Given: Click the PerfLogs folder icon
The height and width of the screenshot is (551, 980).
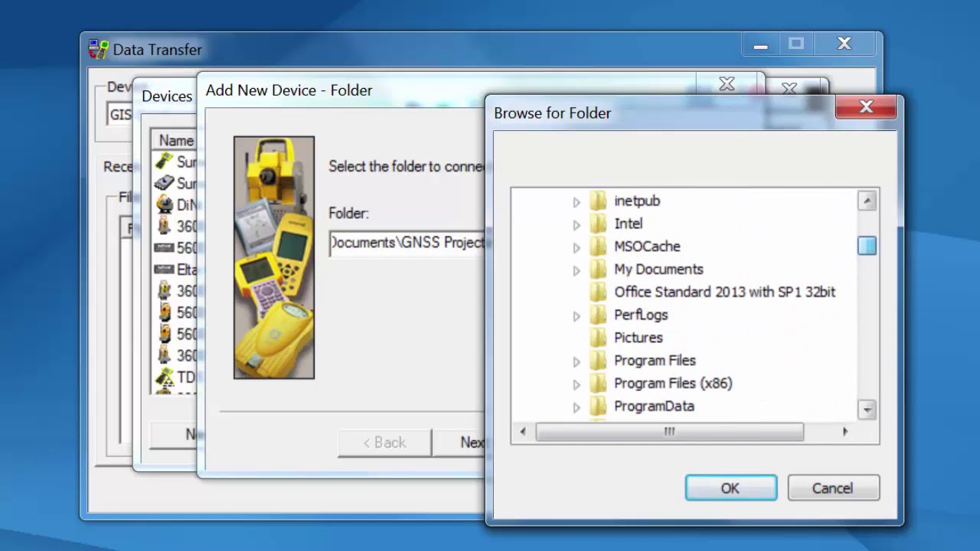Looking at the screenshot, I should [598, 315].
